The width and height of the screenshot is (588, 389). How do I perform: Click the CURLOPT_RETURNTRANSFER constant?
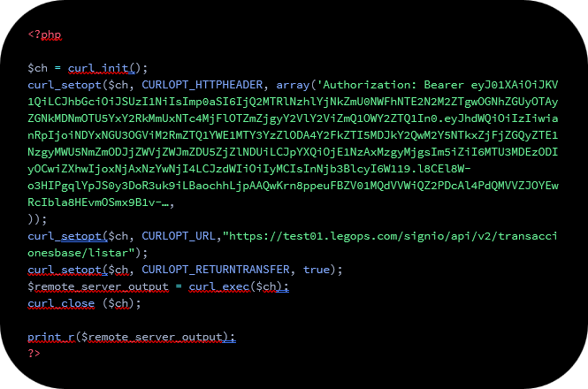point(216,270)
